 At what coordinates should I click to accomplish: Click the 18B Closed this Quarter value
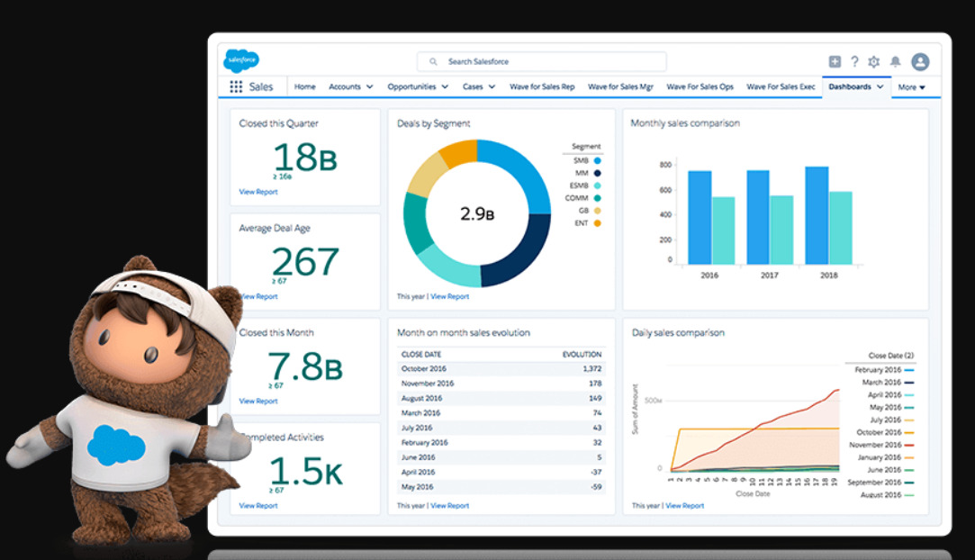304,158
